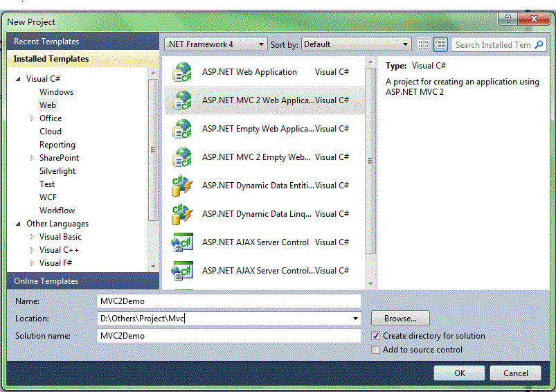Select the Cloud category
The image size is (556, 392).
[x=51, y=132]
